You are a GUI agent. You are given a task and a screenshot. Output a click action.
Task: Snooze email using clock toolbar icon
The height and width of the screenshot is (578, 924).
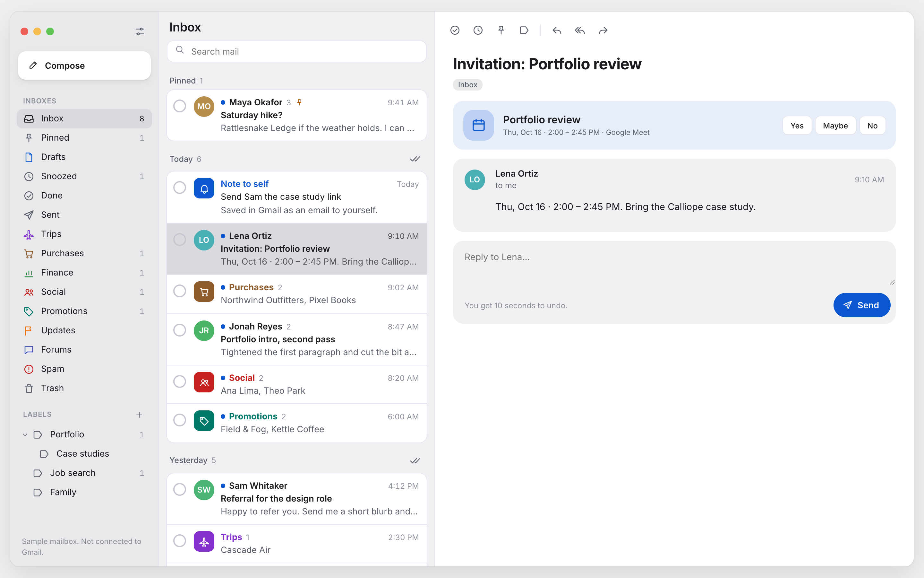(x=478, y=30)
